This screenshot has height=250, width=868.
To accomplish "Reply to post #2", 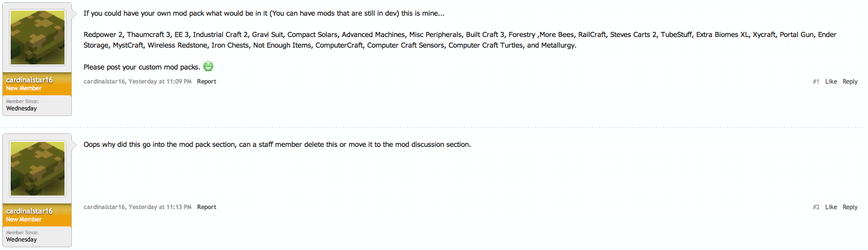I will (850, 207).
